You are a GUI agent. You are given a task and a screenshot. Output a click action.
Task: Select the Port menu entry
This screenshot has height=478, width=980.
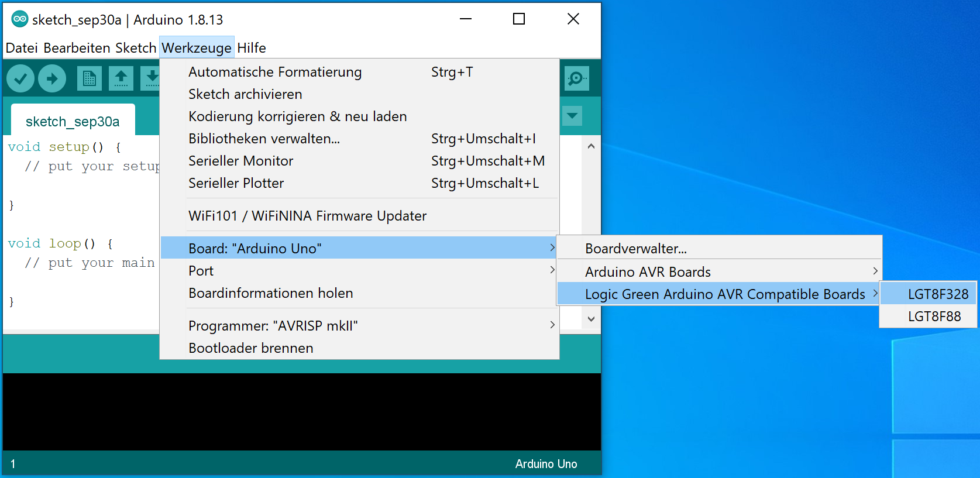[359, 271]
